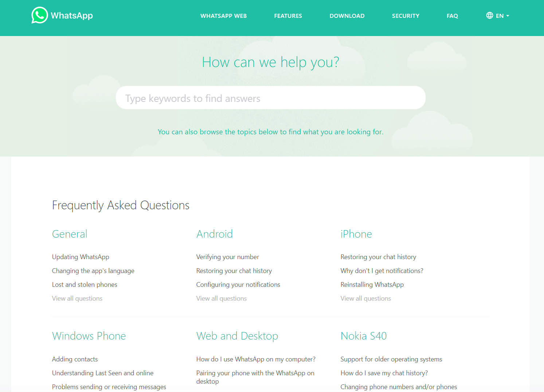
Task: Click the WhatsApp wordmark text
Action: coord(72,16)
